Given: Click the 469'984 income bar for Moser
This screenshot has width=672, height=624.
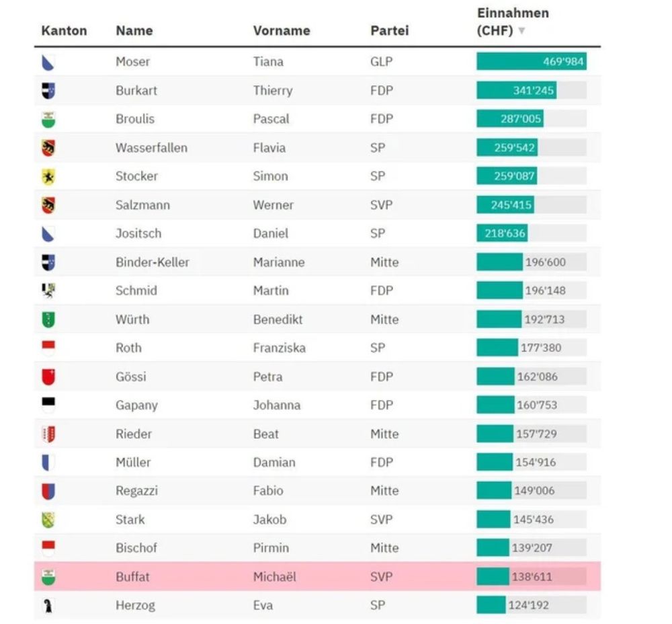Looking at the screenshot, I should click(x=532, y=61).
